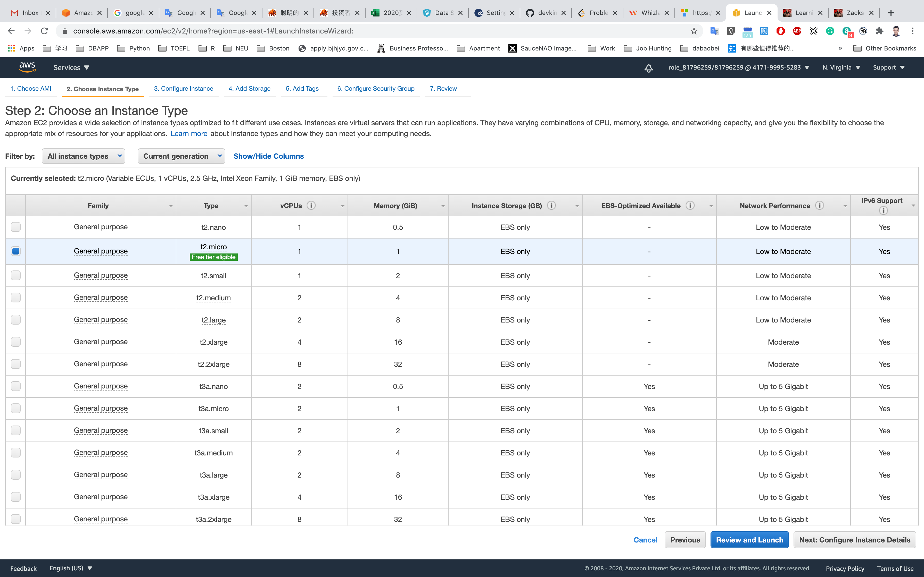Select the t2.nano instance checkbox
The height and width of the screenshot is (577, 924).
point(16,227)
